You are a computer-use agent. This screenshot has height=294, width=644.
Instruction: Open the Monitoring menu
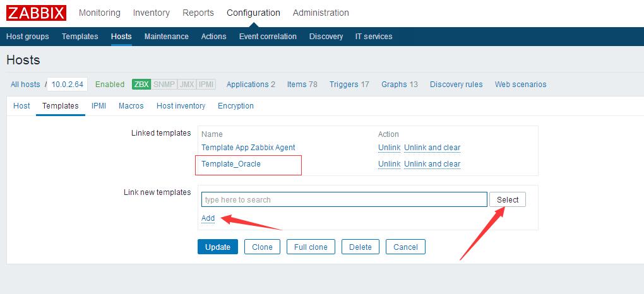click(99, 13)
